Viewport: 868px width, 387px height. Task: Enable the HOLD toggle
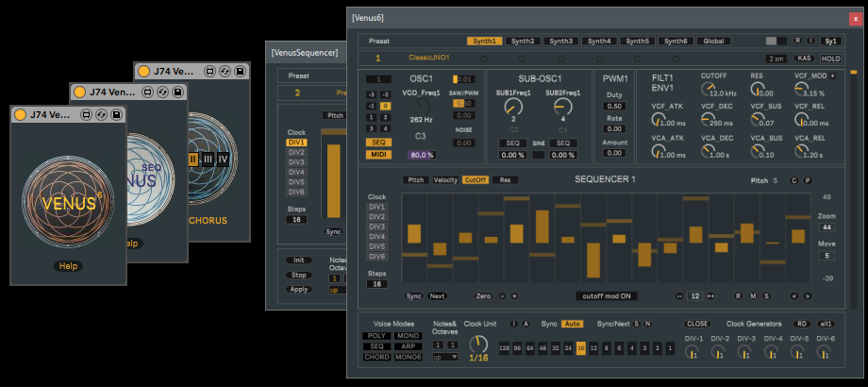tap(830, 59)
